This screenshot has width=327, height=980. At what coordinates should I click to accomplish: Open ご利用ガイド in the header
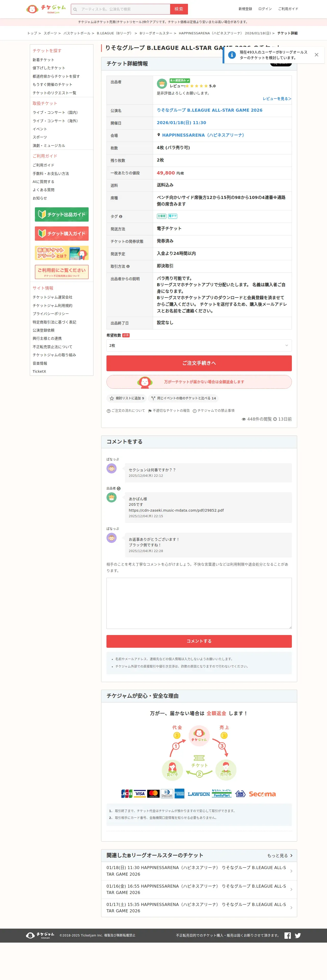click(x=288, y=9)
